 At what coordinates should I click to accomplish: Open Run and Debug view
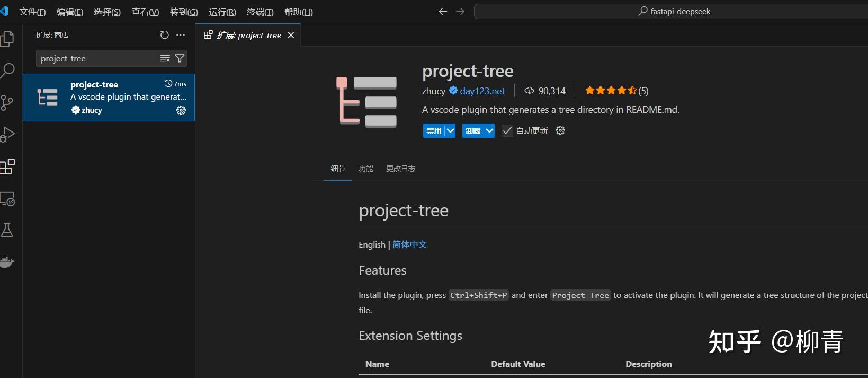click(x=7, y=135)
